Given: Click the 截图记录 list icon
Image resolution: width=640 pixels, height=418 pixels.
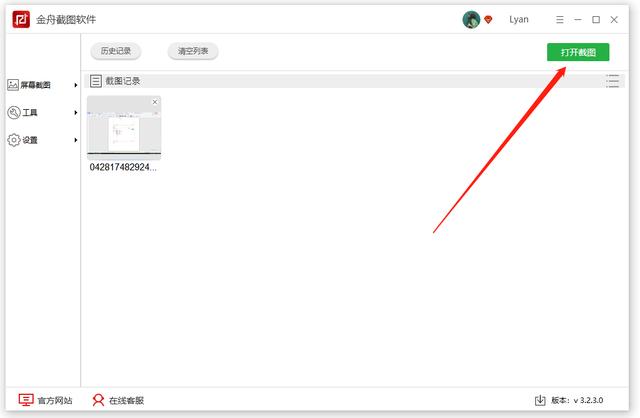Looking at the screenshot, I should (96, 81).
